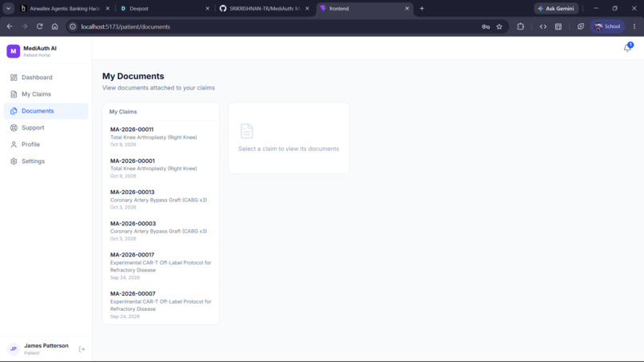Click the Documents copy icon
Screen dimensions: 644x362
click(14, 111)
